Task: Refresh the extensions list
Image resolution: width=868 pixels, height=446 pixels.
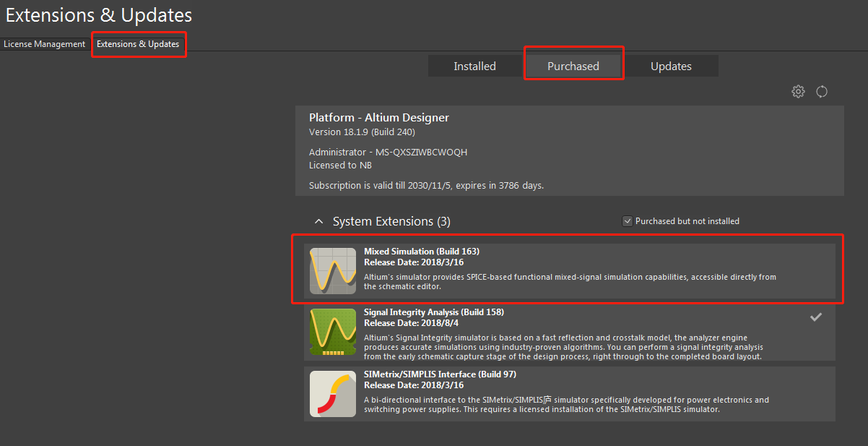Action: pyautogui.click(x=822, y=92)
